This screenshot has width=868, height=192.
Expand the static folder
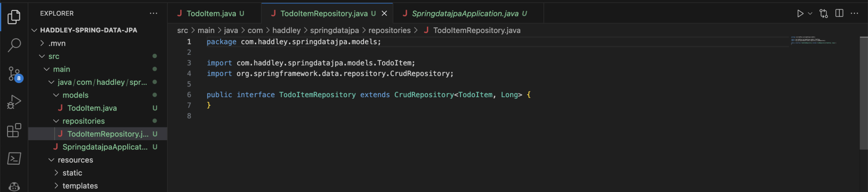(56, 173)
